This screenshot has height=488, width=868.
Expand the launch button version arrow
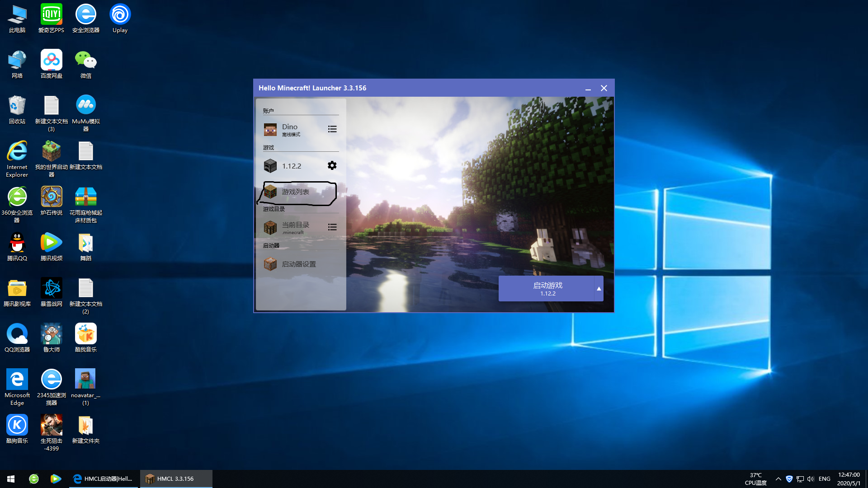click(x=599, y=289)
